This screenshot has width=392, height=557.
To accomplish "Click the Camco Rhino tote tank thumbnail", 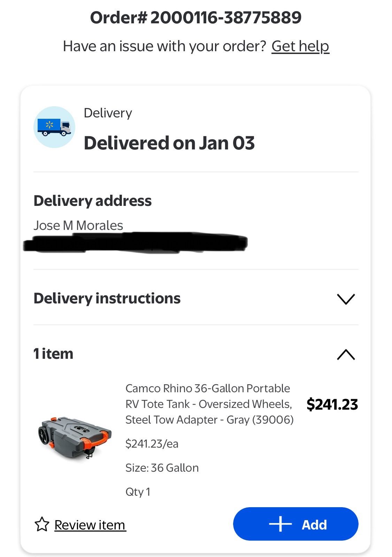I will 75,437.
